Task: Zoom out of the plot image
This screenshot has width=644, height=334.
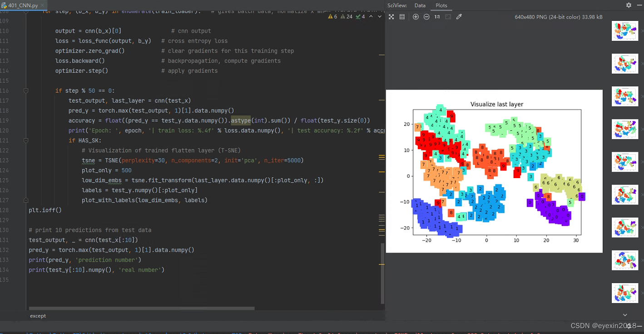Action: [426, 17]
